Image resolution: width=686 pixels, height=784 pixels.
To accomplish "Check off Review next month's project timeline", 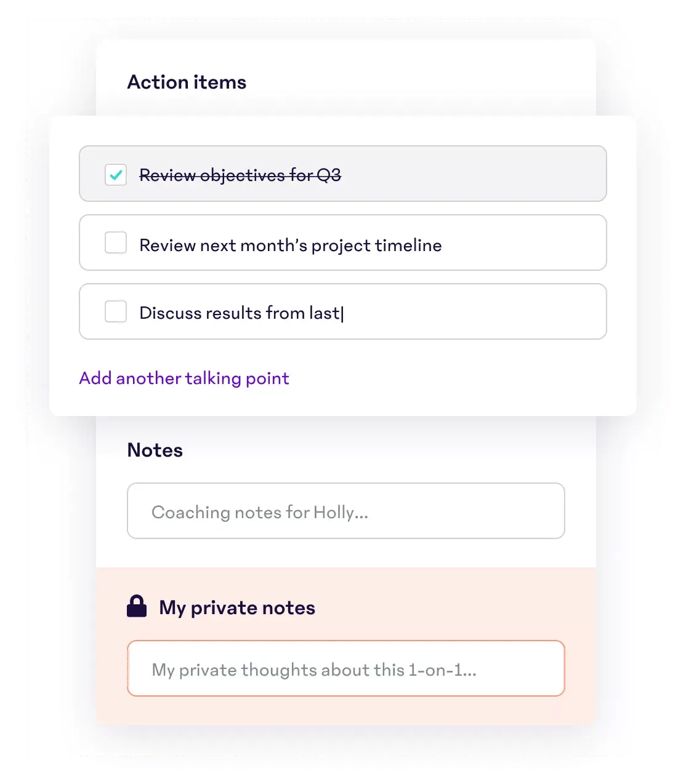I will [115, 243].
